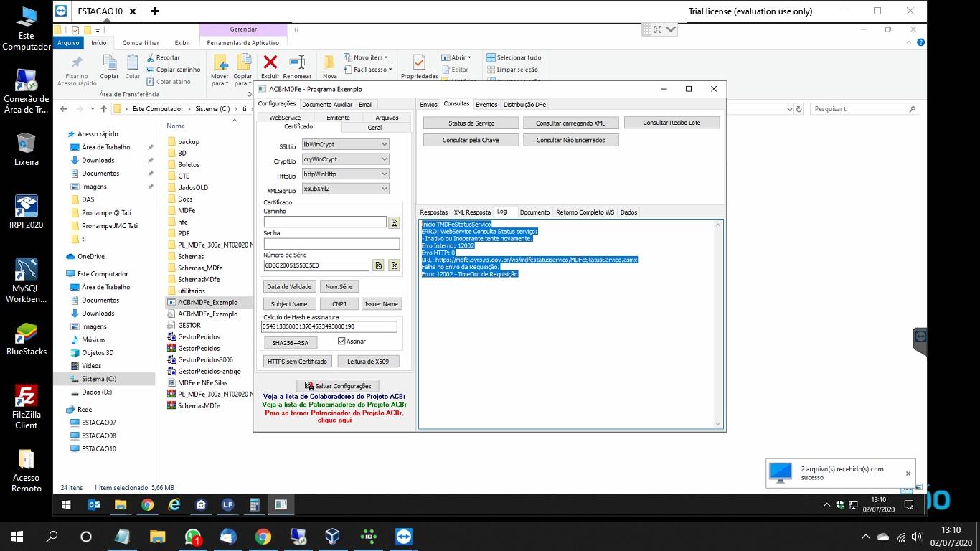The image size is (980, 551).
Task: Click Consultar Recibo Lote button
Action: tap(672, 123)
